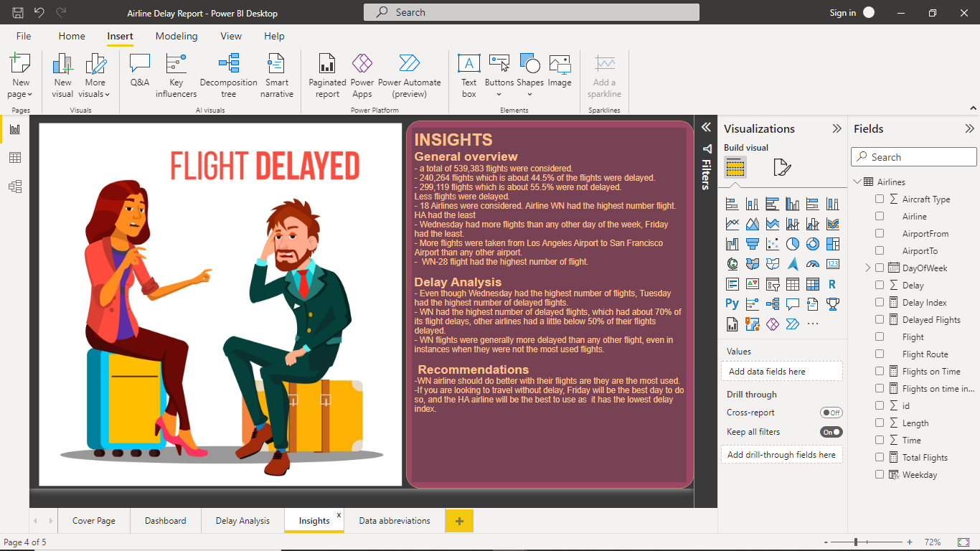
Task: Add a new report page with plus button
Action: (x=458, y=520)
